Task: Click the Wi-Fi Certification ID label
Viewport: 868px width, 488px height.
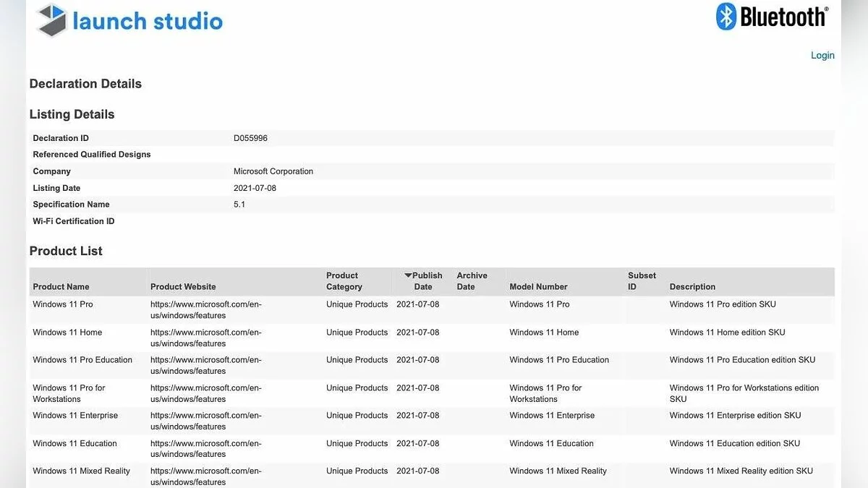Action: [74, 221]
